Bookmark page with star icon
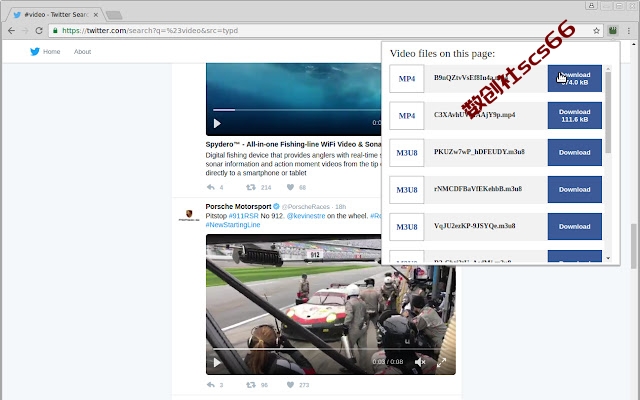This screenshot has height=400, width=640. tap(596, 31)
